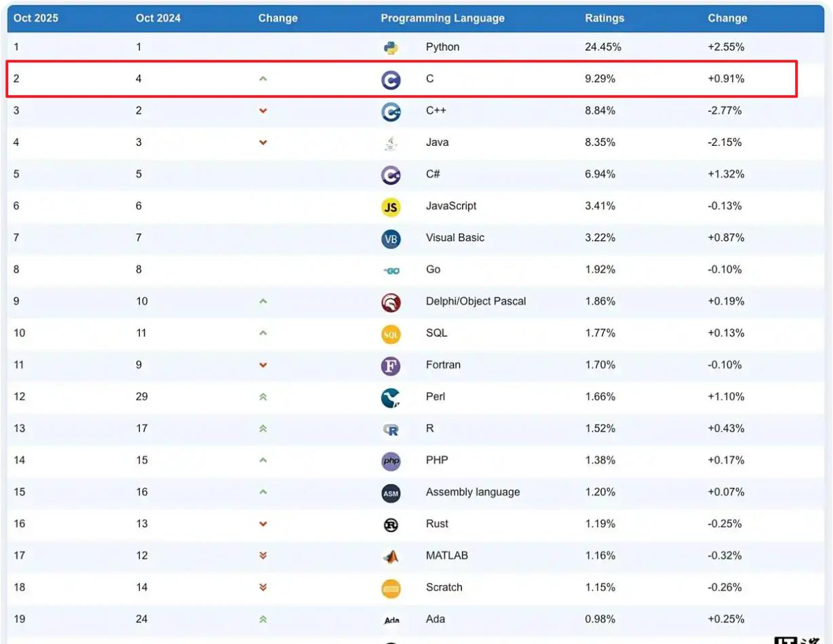
Task: Click the Oct 2025 column header
Action: coord(36,18)
